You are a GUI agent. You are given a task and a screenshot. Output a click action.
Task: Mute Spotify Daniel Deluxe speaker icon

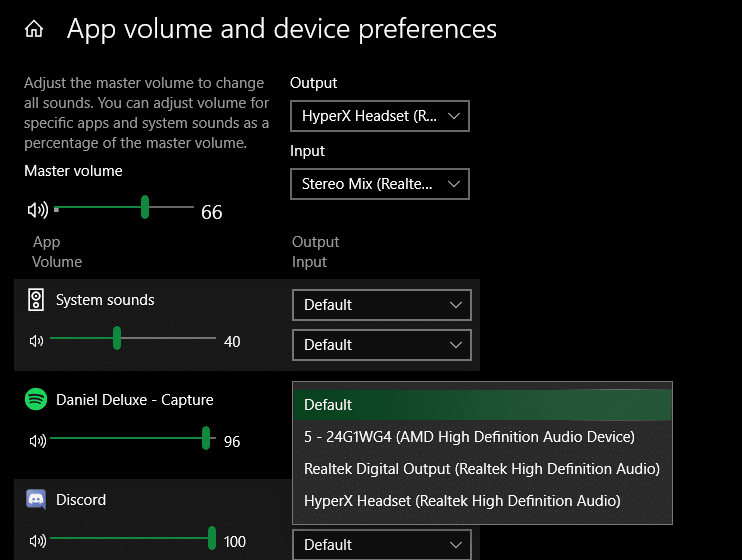pos(38,441)
